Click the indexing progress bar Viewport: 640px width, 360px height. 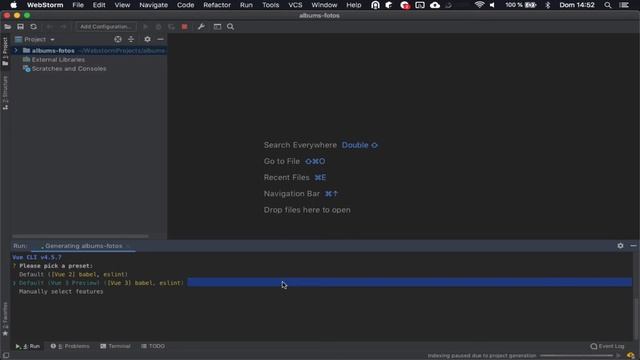point(576,356)
